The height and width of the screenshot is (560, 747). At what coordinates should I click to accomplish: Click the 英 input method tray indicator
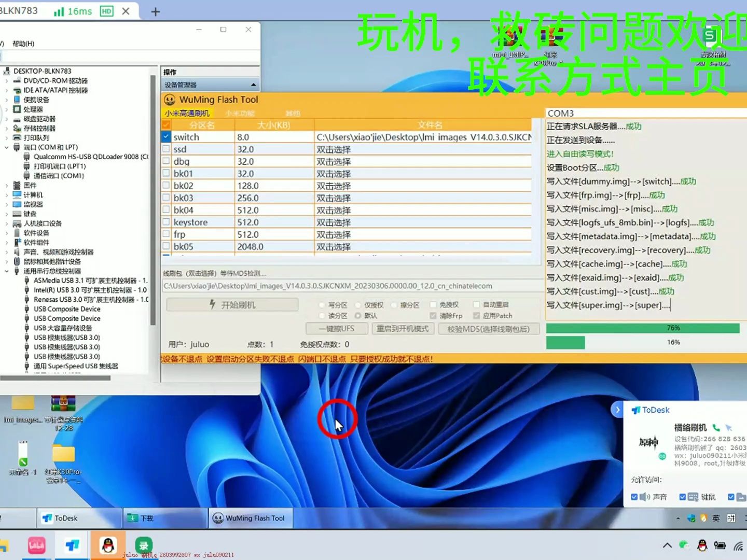[x=716, y=518]
